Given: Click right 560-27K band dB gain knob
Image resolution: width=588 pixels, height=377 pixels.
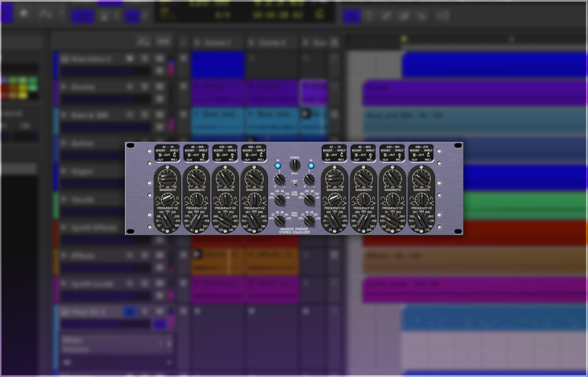Looking at the screenshot, I should pos(421,178).
